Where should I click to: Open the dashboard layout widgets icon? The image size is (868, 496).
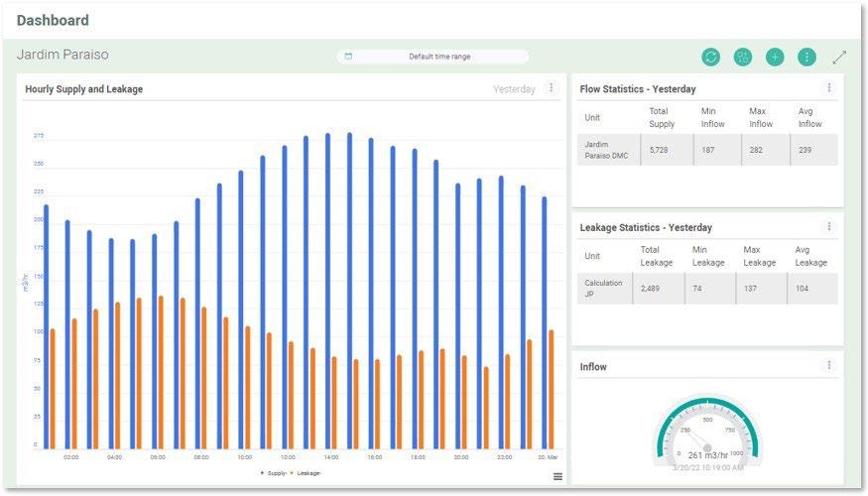click(x=743, y=57)
